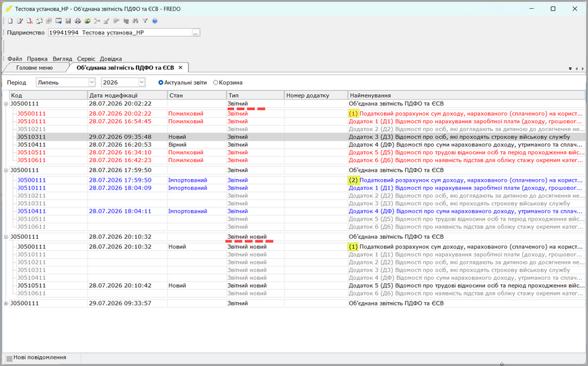Image resolution: width=588 pixels, height=366 pixels.
Task: Click the find binoculars icon
Action: coord(135,21)
